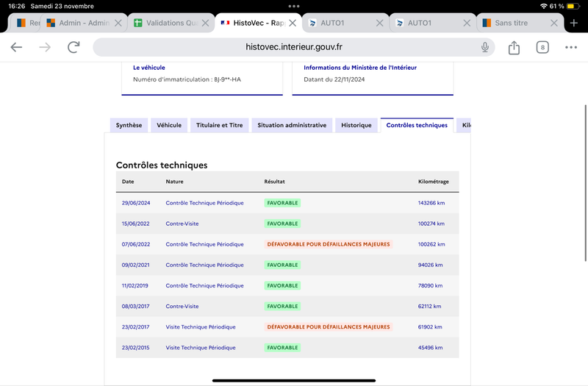Click the date 11/02/2019
The height and width of the screenshot is (386, 588).
coord(135,285)
